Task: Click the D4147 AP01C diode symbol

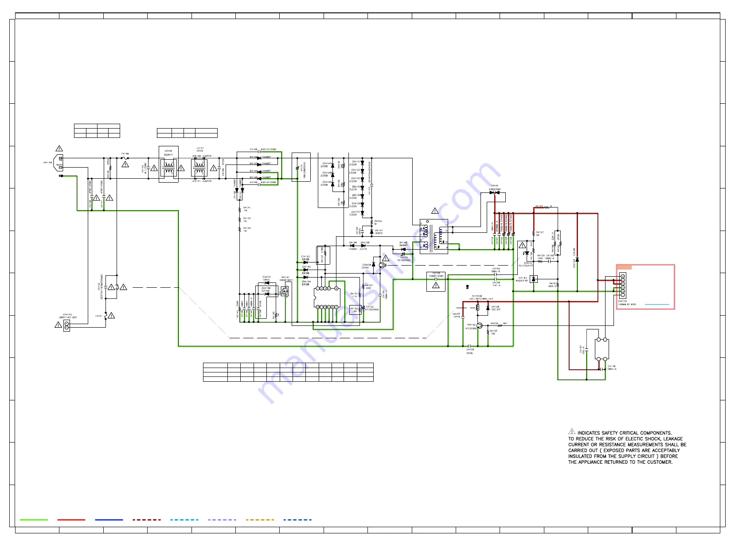Action: tap(371, 232)
